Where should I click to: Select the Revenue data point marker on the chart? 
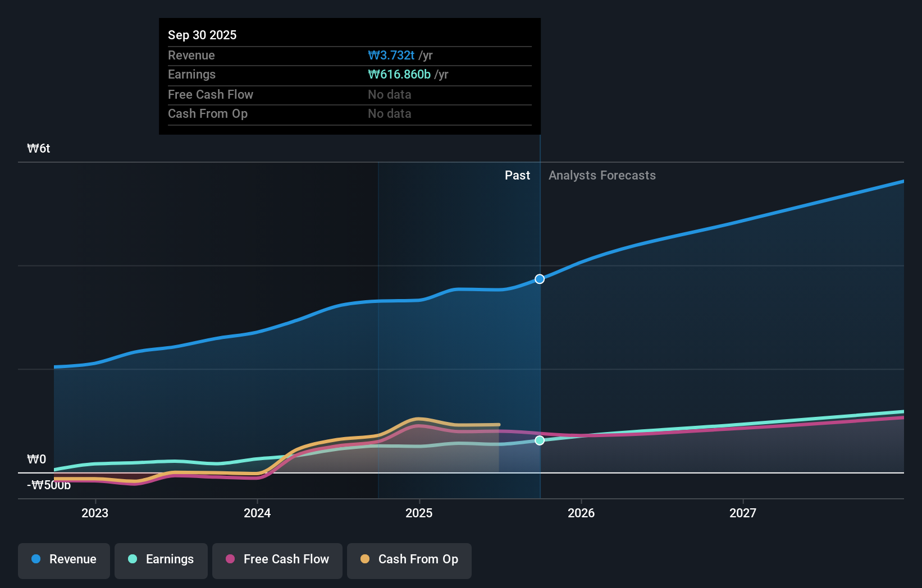pyautogui.click(x=539, y=278)
